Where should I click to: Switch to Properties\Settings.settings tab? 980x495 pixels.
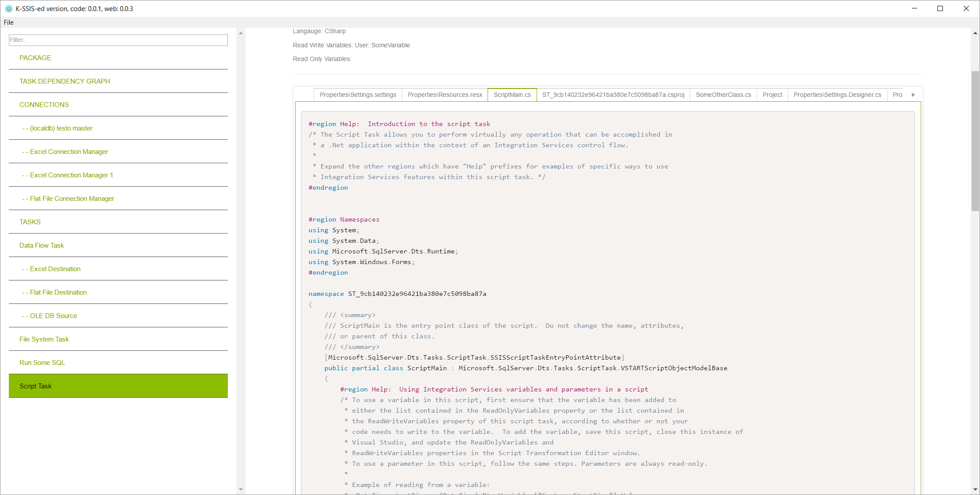coord(357,95)
